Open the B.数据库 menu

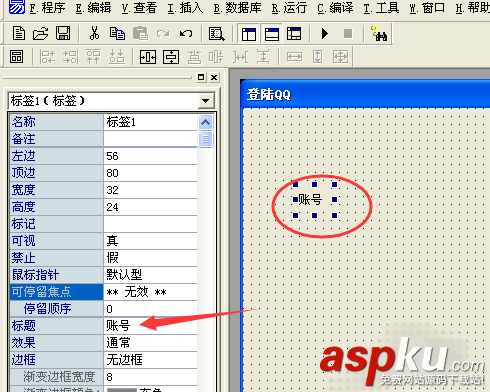[x=237, y=8]
